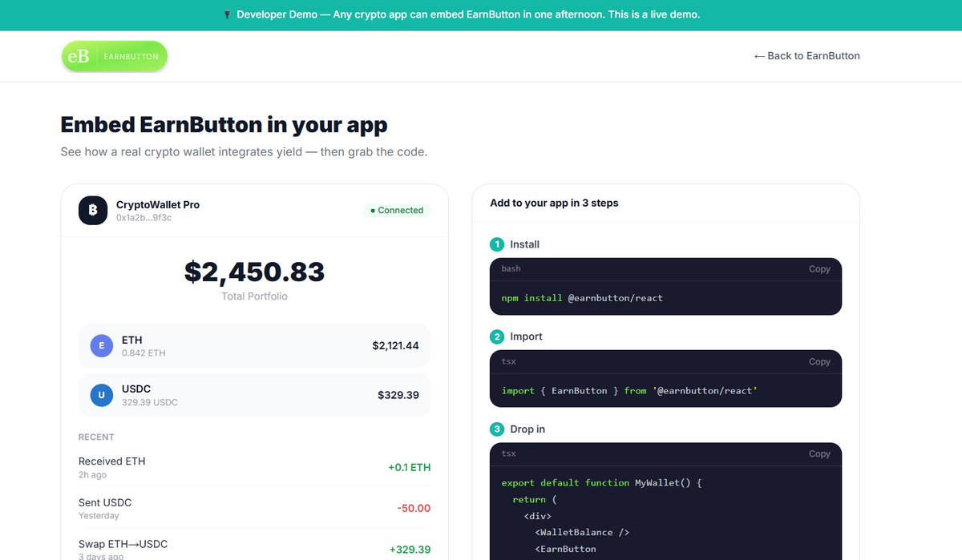
Task: Click the Add to your app in 3 steps title
Action: [554, 203]
